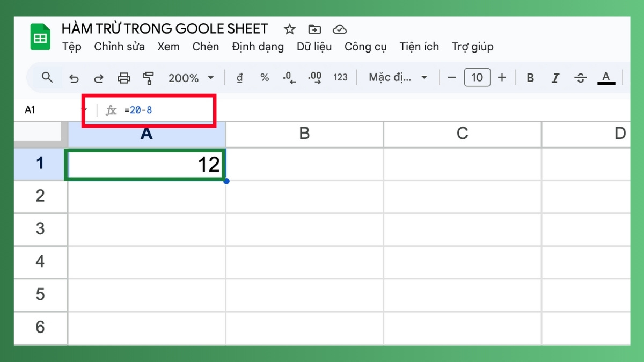Activate the paint format tool
The width and height of the screenshot is (644, 362).
click(x=149, y=78)
